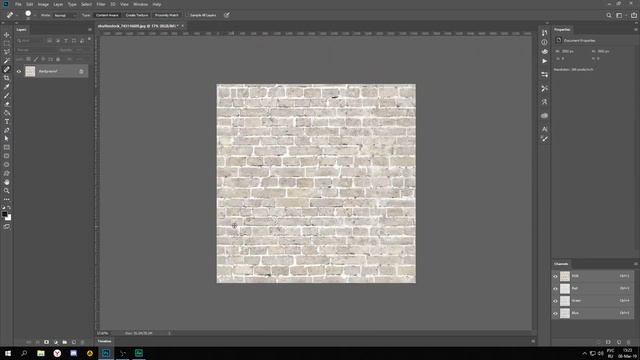
Task: Toggle visibility of Green channel
Action: coord(555,301)
